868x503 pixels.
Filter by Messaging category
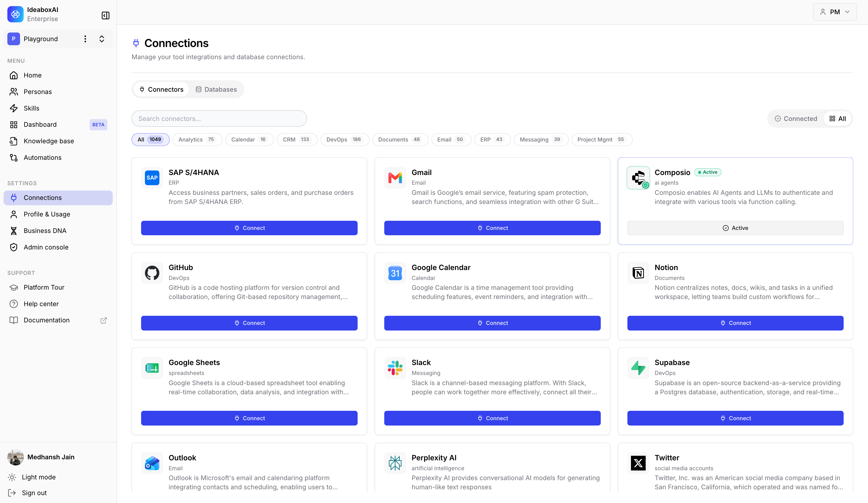click(x=541, y=140)
